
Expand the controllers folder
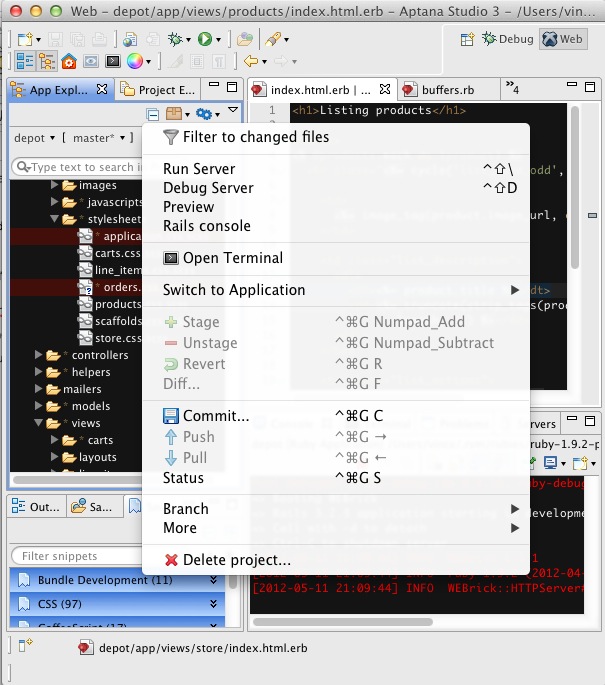click(38, 355)
